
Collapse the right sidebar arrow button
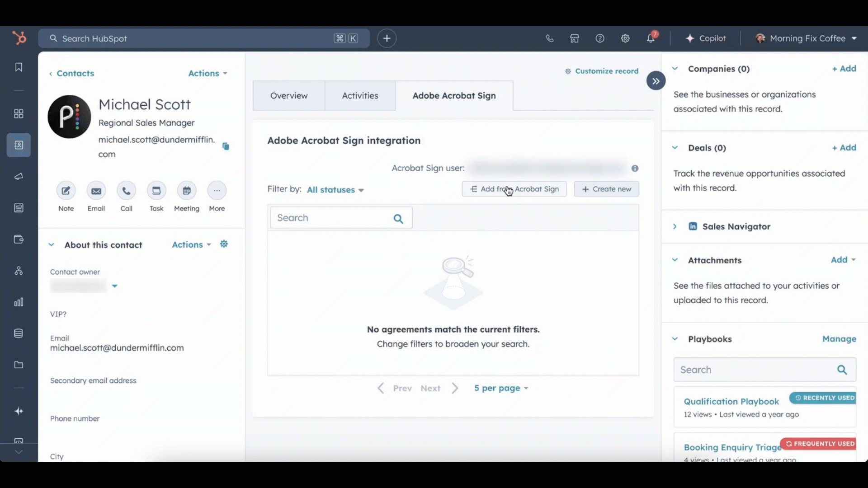point(656,81)
